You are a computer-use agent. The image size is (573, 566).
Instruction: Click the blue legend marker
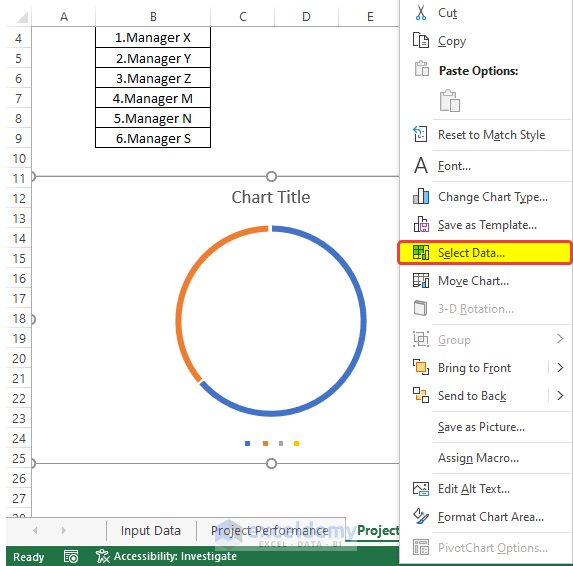247,444
